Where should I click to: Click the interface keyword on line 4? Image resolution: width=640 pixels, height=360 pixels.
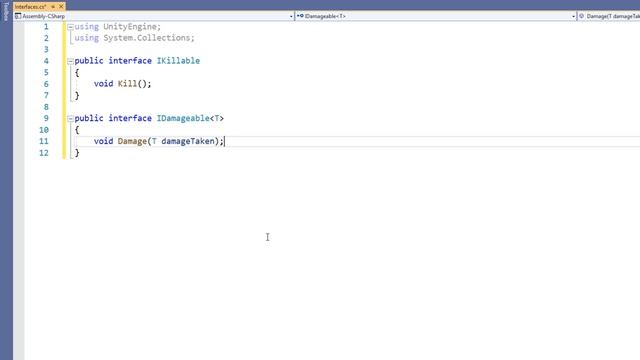coord(130,61)
